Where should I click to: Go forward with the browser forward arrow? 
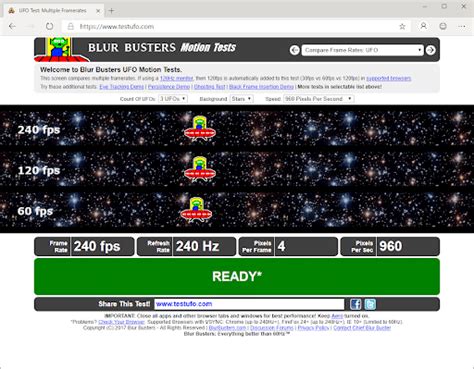30,26
